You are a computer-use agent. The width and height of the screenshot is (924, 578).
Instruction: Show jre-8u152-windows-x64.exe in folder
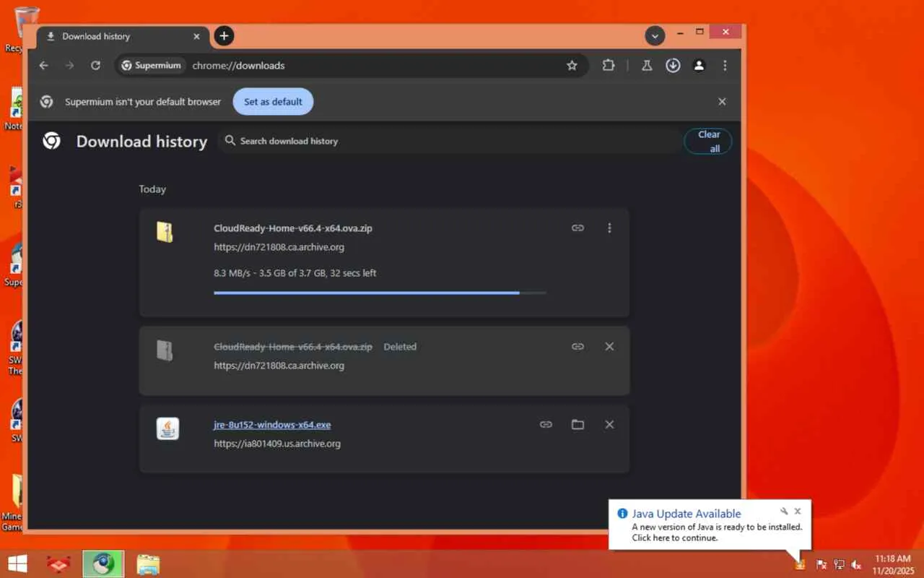tap(577, 425)
